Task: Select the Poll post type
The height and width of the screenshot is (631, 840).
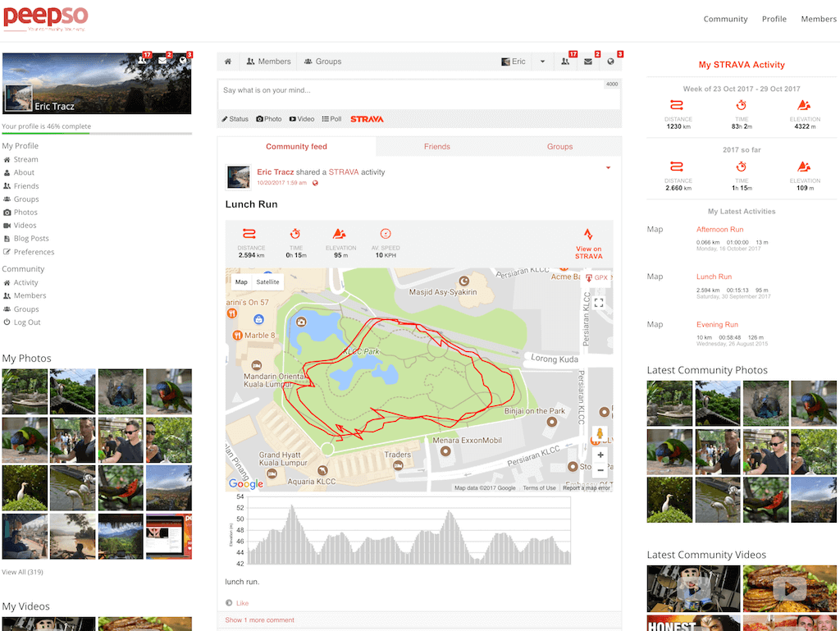Action: (x=332, y=119)
